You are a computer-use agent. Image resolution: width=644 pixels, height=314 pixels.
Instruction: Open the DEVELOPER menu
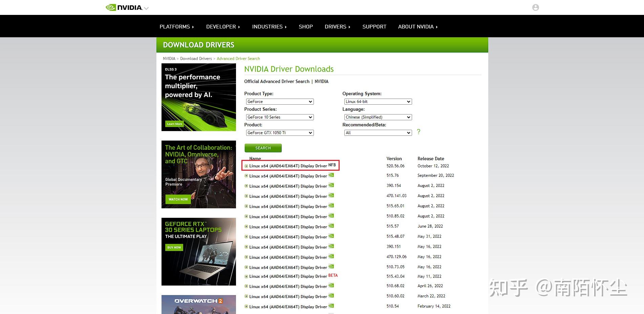(223, 26)
